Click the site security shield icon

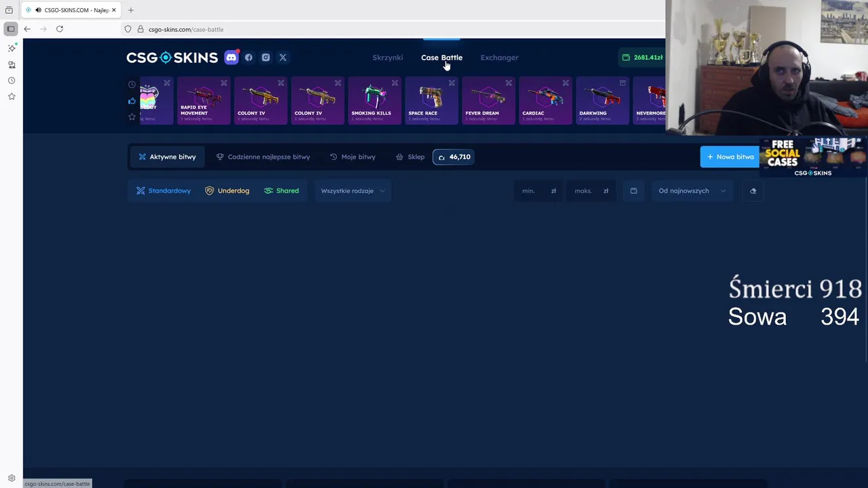(127, 29)
